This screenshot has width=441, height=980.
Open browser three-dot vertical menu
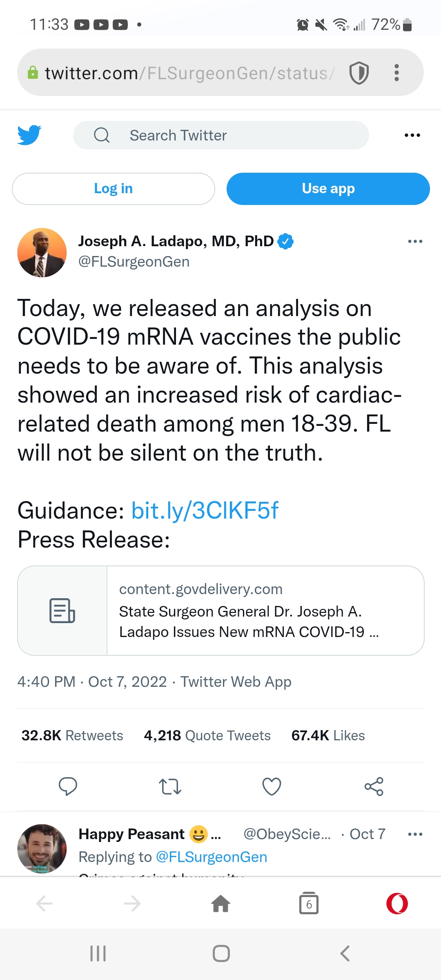tap(396, 73)
